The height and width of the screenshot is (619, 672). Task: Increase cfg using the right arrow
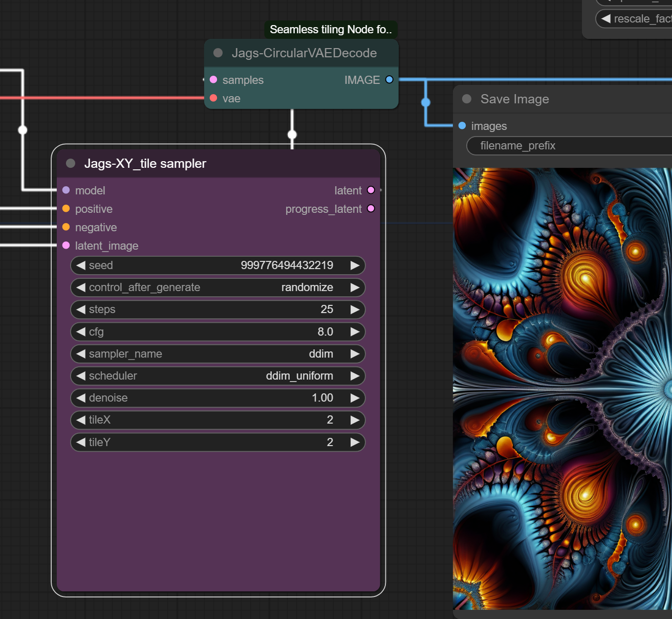click(355, 331)
